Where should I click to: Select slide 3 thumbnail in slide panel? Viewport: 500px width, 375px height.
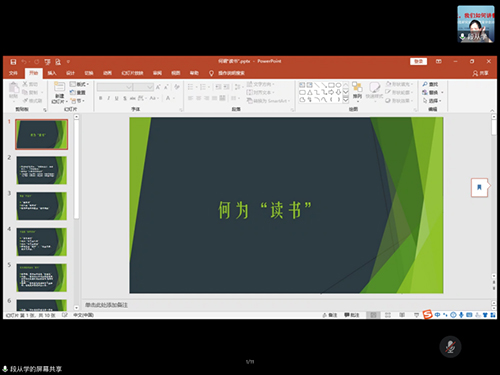point(42,206)
